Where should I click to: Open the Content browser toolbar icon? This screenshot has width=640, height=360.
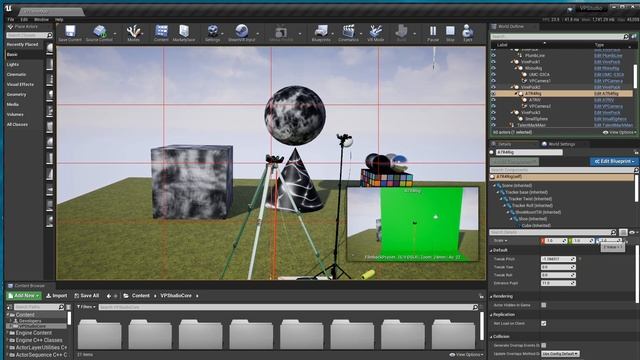161,31
